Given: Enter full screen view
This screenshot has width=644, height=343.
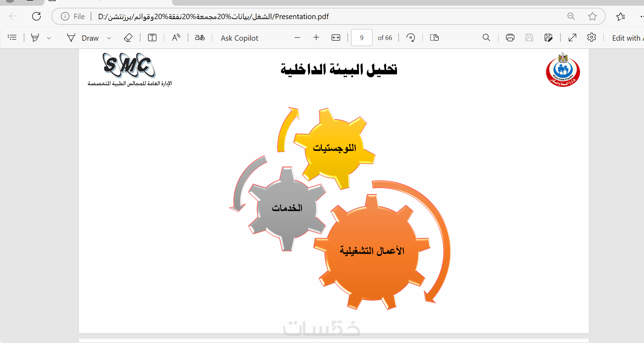Looking at the screenshot, I should click(572, 38).
